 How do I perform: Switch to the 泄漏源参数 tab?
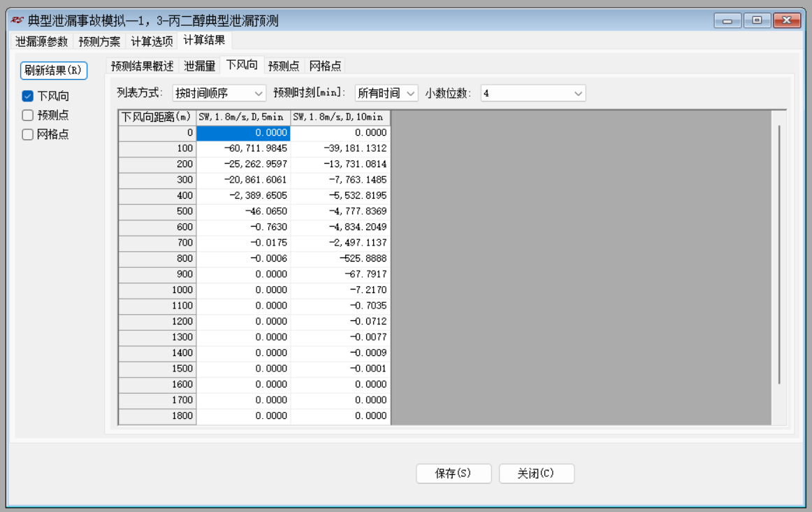coord(41,41)
